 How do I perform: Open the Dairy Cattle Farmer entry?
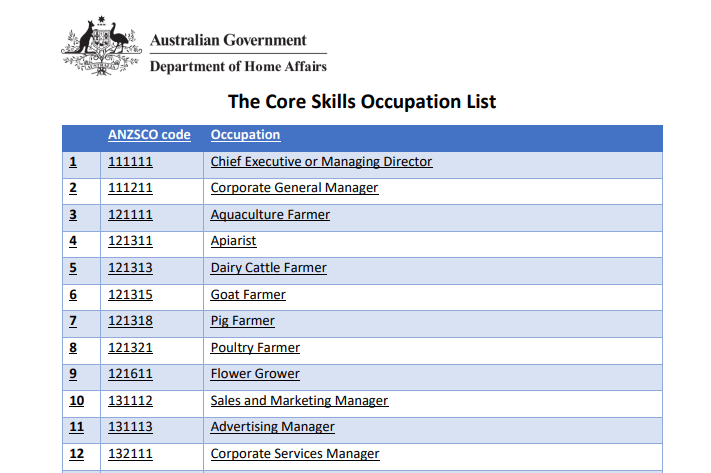point(268,268)
